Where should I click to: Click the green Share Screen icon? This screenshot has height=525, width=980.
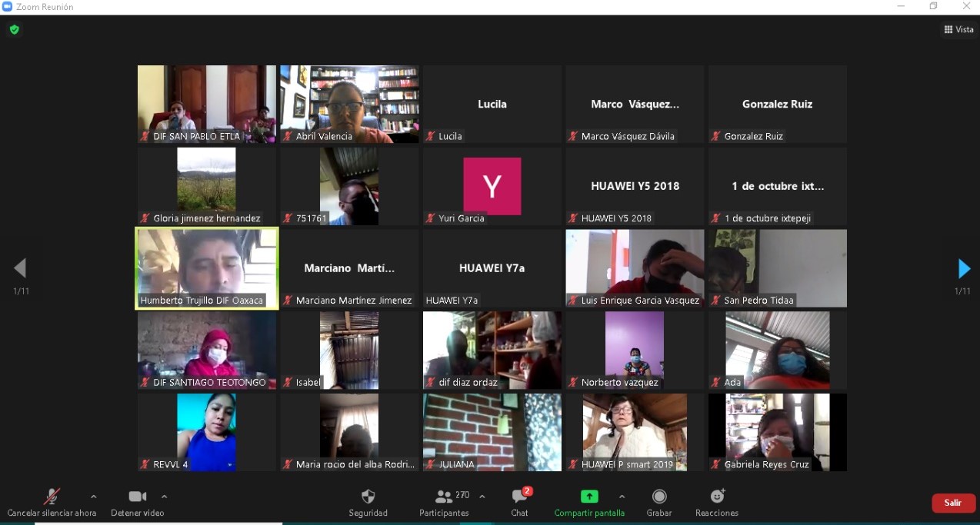589,497
